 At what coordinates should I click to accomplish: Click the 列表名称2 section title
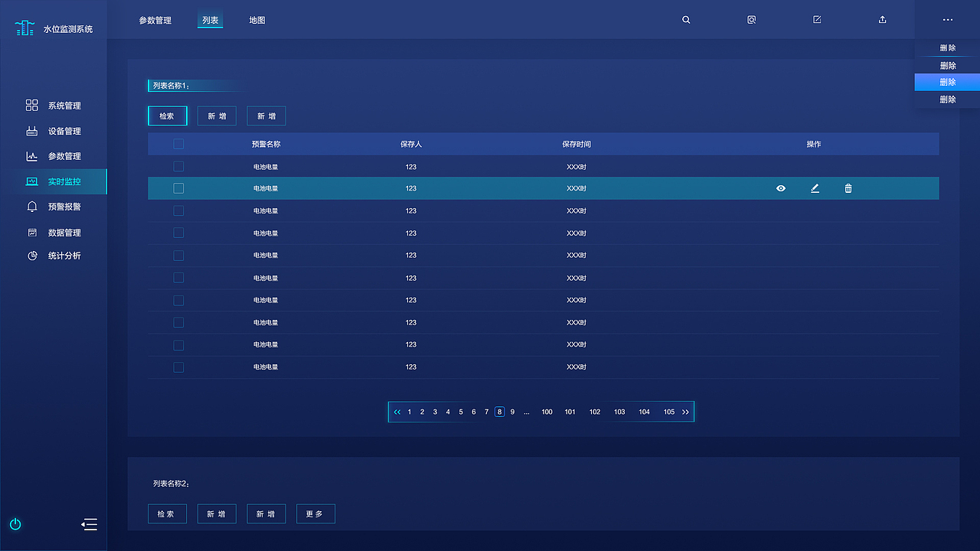(171, 484)
